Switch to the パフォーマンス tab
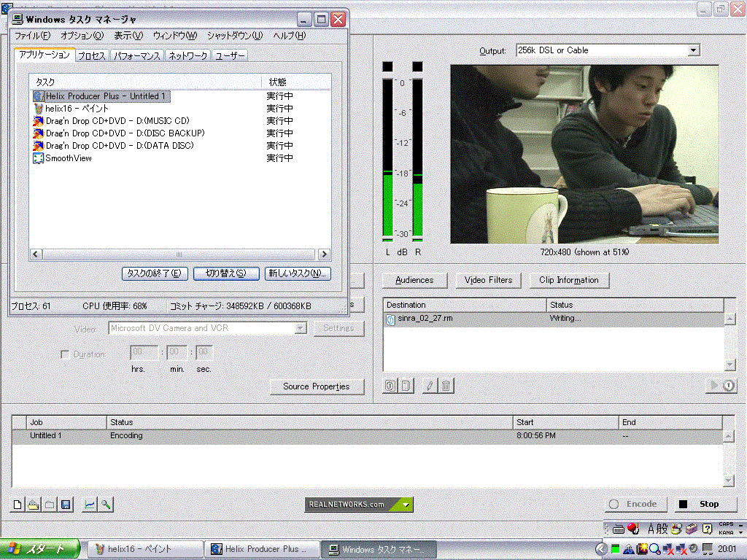This screenshot has height=560, width=747. pyautogui.click(x=137, y=56)
